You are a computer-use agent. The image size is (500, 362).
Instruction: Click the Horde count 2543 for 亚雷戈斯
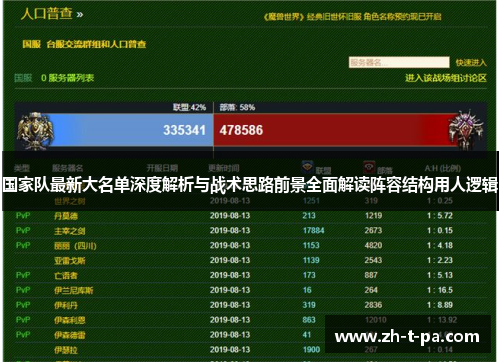(373, 260)
